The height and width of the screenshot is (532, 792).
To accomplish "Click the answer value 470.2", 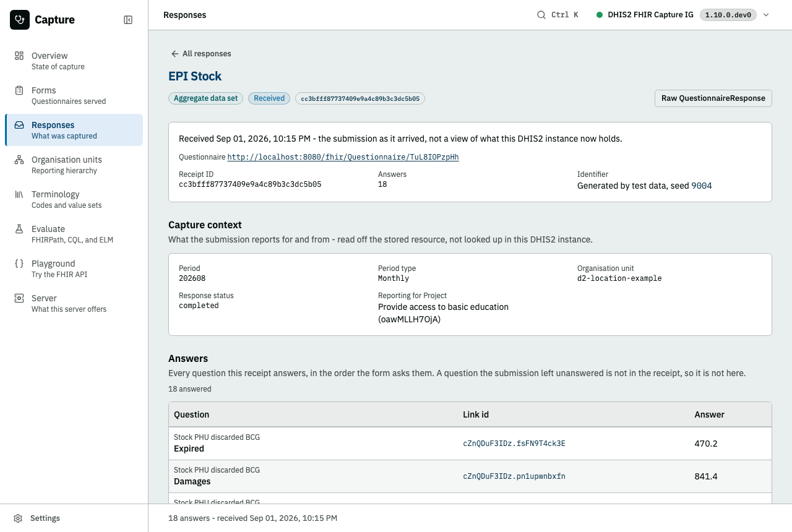I will [x=706, y=444].
